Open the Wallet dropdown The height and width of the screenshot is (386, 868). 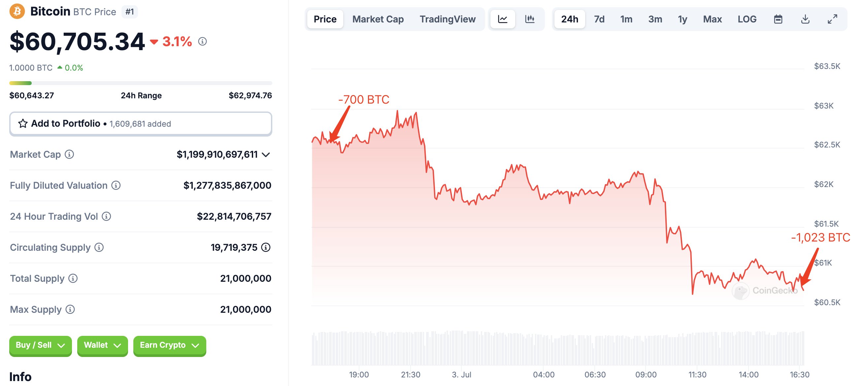(x=102, y=345)
